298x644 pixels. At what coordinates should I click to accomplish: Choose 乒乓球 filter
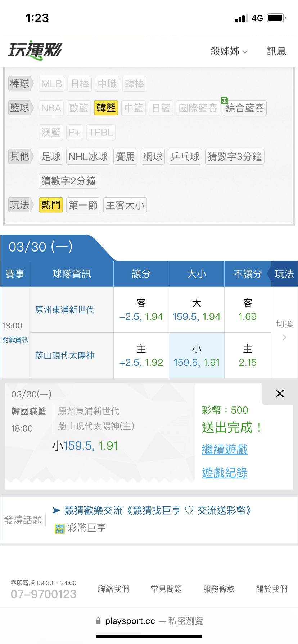point(185,157)
